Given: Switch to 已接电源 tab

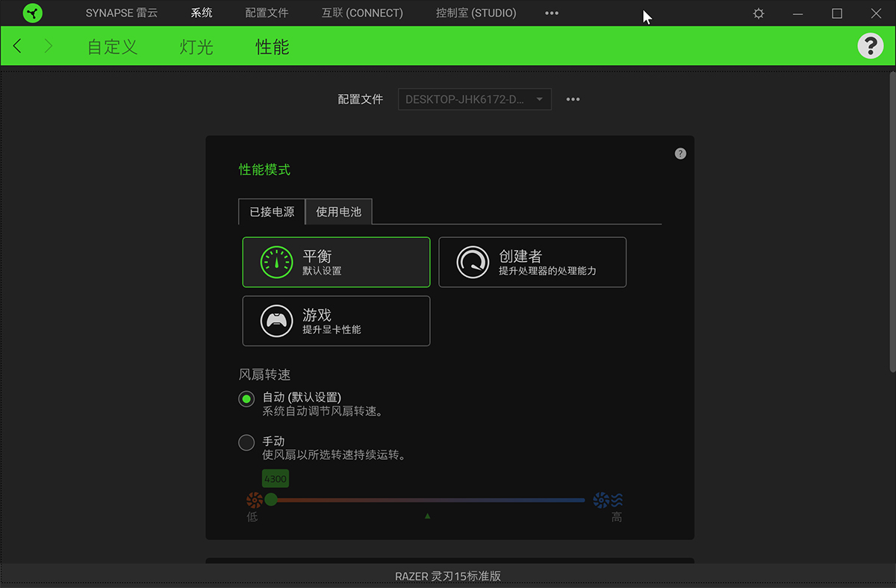Looking at the screenshot, I should coord(272,212).
